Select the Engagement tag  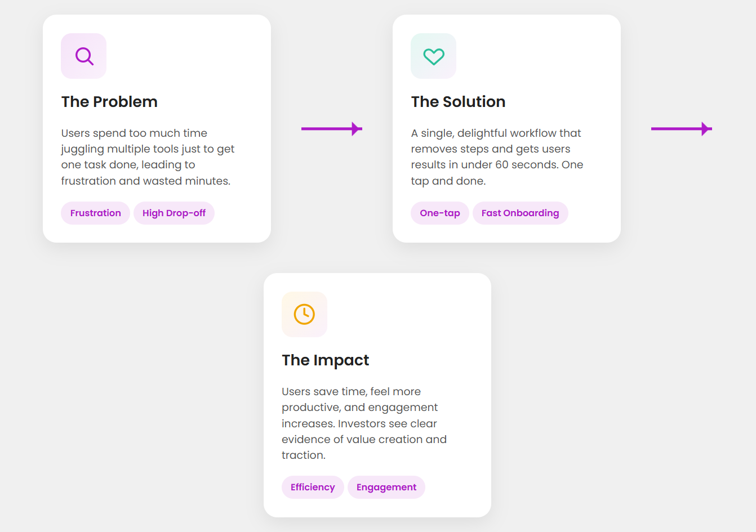coord(386,488)
